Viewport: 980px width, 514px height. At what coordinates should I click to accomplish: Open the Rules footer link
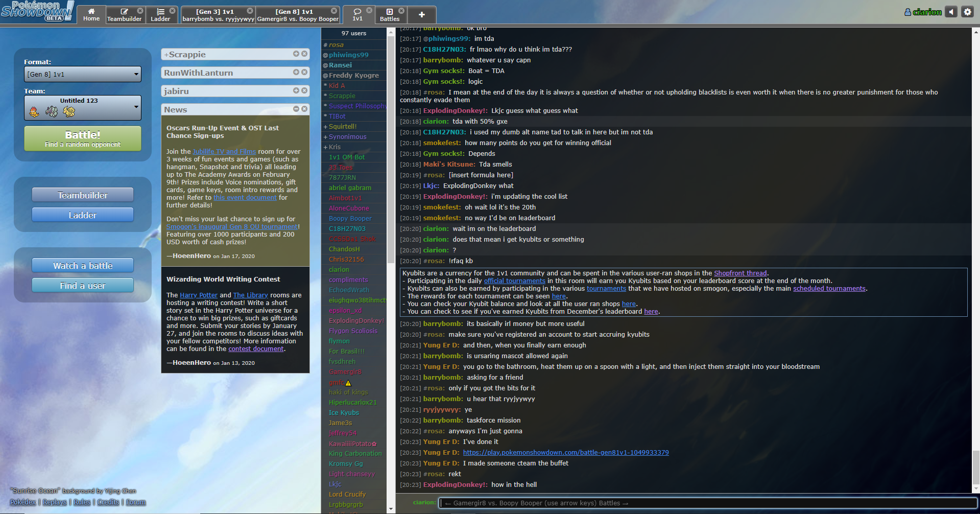(82, 502)
